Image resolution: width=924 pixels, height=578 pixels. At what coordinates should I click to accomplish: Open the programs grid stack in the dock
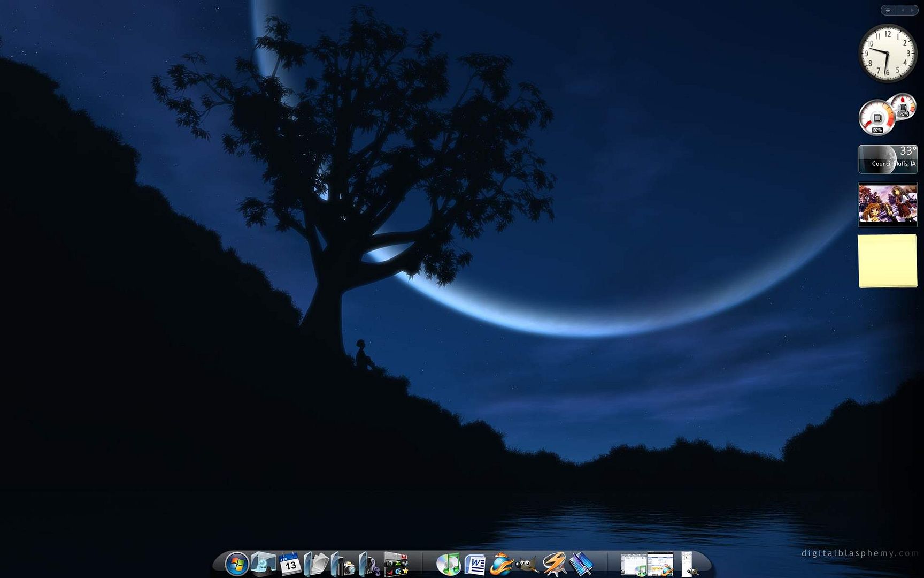click(x=396, y=564)
